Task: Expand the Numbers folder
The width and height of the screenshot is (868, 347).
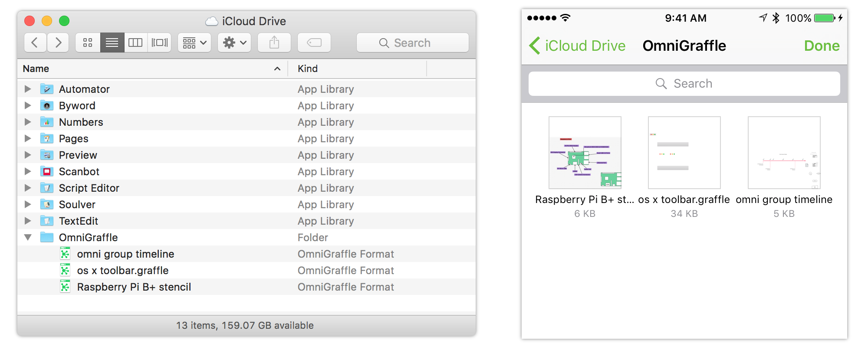Action: click(x=28, y=122)
